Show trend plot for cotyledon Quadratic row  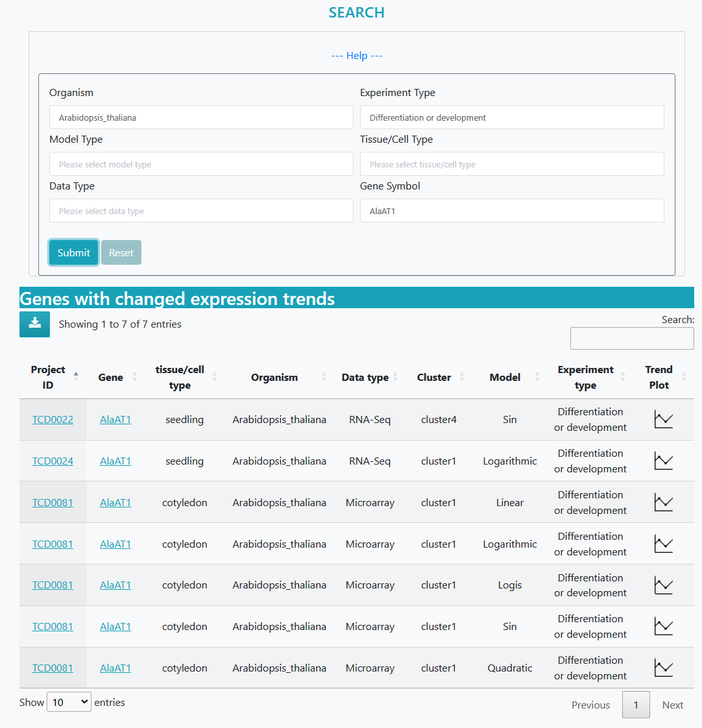coord(663,668)
